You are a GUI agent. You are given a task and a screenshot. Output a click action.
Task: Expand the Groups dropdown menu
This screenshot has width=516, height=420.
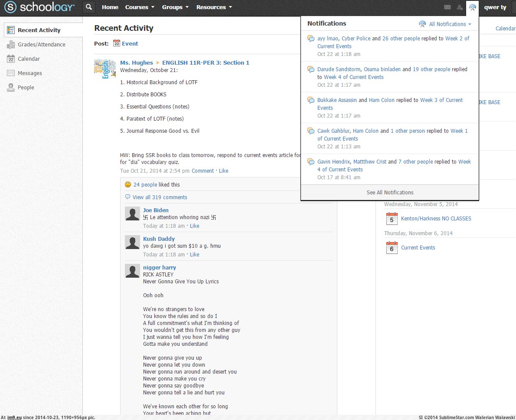[x=175, y=7]
